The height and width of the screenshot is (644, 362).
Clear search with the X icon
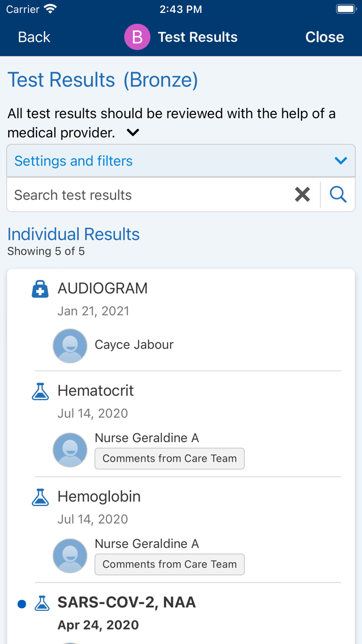point(303,195)
